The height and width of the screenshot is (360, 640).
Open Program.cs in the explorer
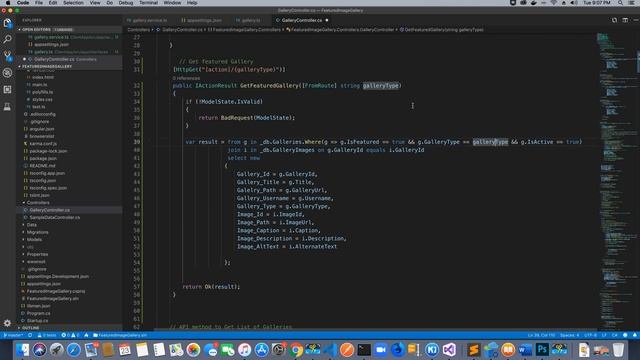(x=39, y=313)
